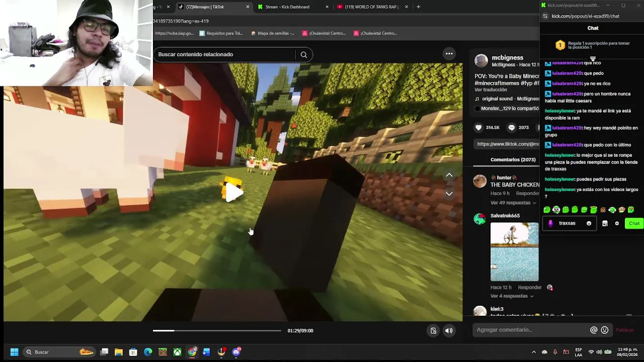
Task: Expand Ver 4 respuestas under Salvatrek665
Action: pyautogui.click(x=512, y=296)
